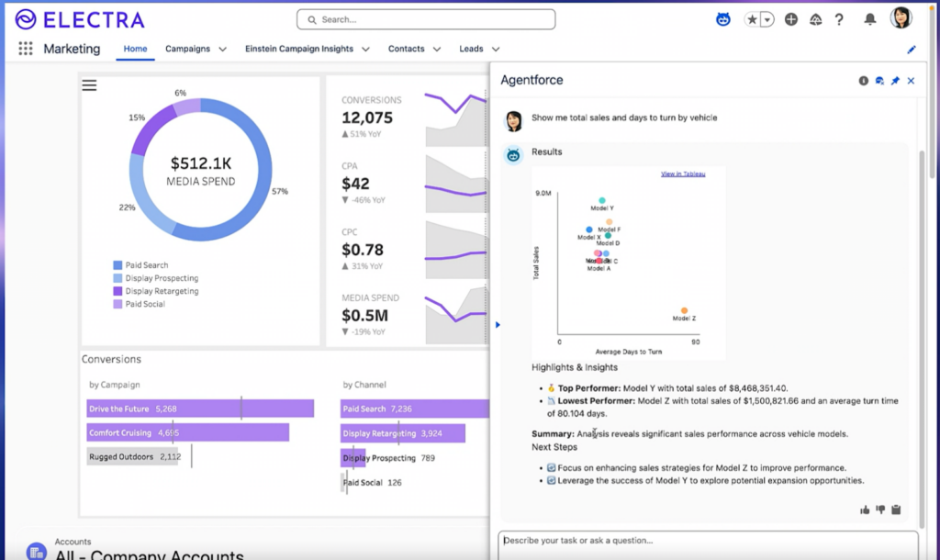This screenshot has width=940, height=560.
Task: Pin the Agentforce panel
Action: point(895,81)
